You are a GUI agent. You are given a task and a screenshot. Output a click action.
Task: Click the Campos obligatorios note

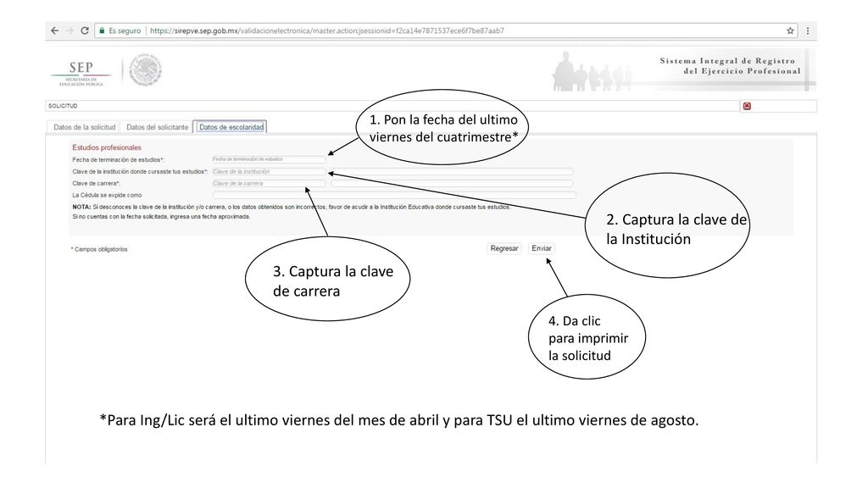click(x=99, y=250)
